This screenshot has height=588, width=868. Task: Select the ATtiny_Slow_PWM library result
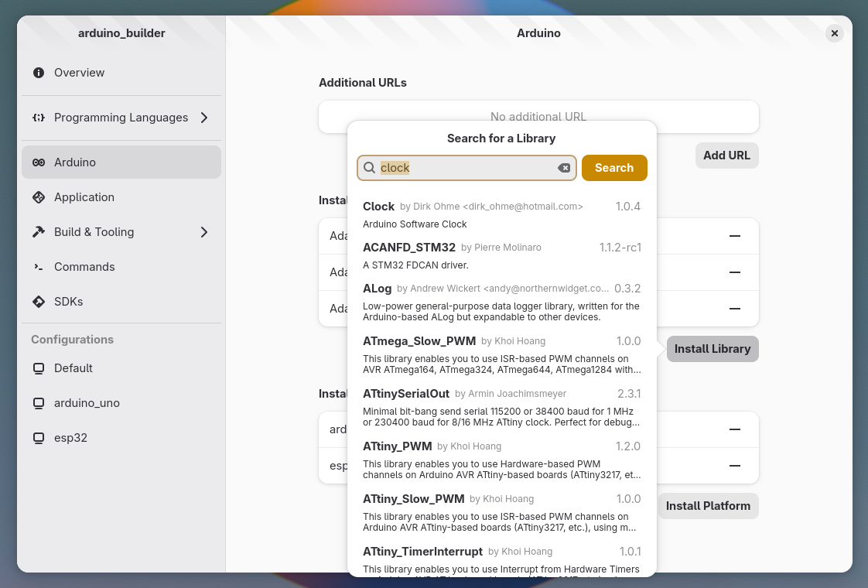pos(501,513)
